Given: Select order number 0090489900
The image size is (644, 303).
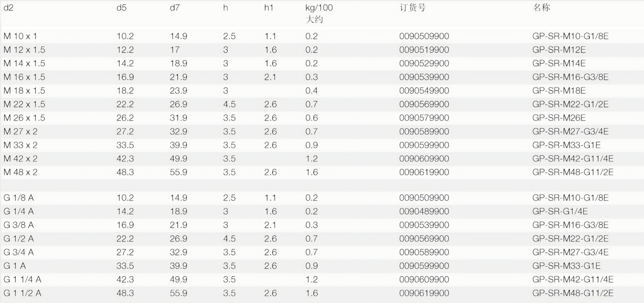Looking at the screenshot, I should (x=424, y=211).
